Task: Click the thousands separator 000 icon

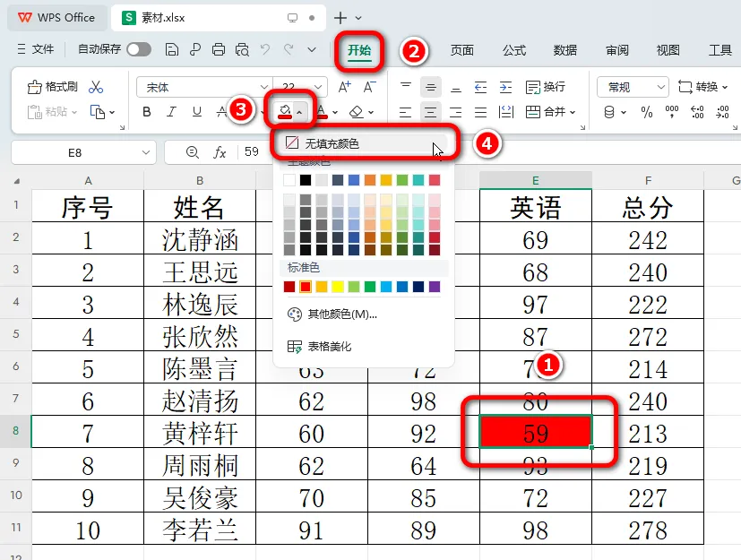Action: (671, 112)
